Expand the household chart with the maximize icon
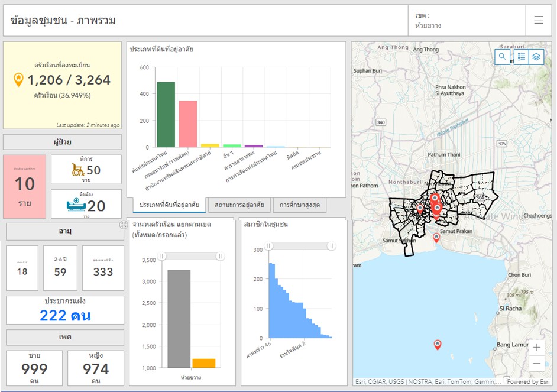Image resolution: width=557 pixels, height=392 pixels. [124, 225]
